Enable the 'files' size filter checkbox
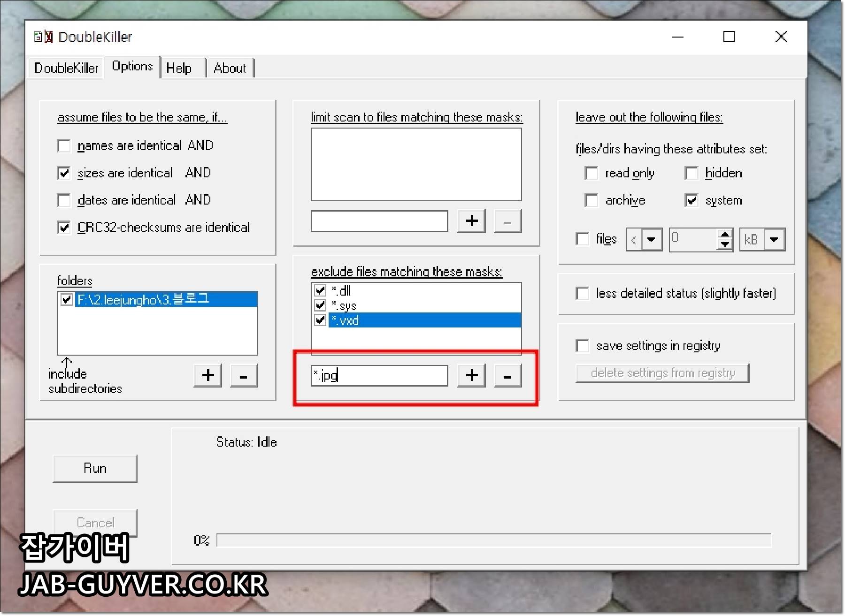This screenshot has height=616, width=845. [583, 239]
